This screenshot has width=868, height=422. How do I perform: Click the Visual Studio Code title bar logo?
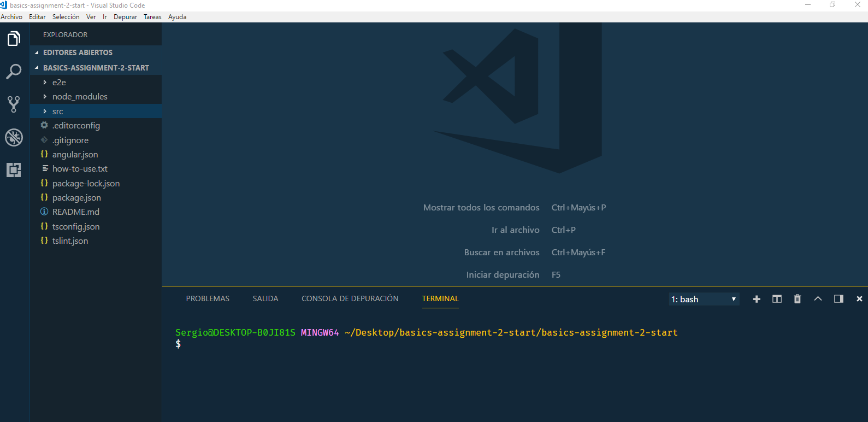point(4,5)
